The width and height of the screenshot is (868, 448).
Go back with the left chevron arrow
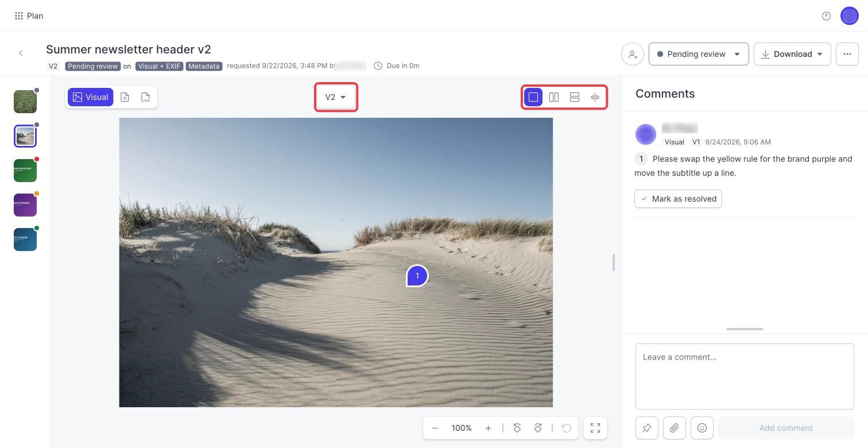(21, 53)
